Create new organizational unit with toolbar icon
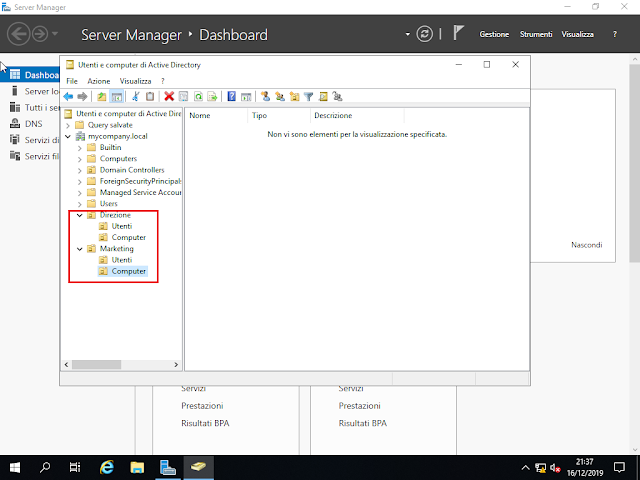This screenshot has height=480, width=640. [294, 97]
